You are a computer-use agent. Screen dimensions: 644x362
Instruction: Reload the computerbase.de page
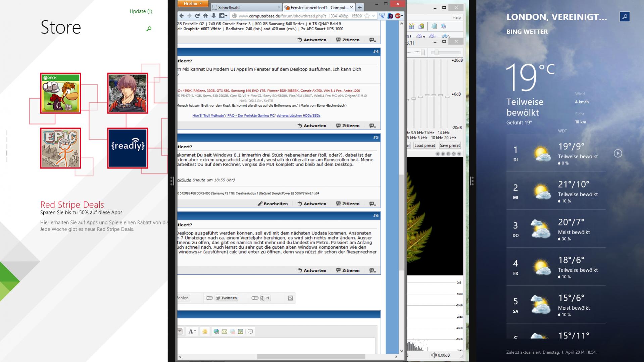click(x=197, y=16)
